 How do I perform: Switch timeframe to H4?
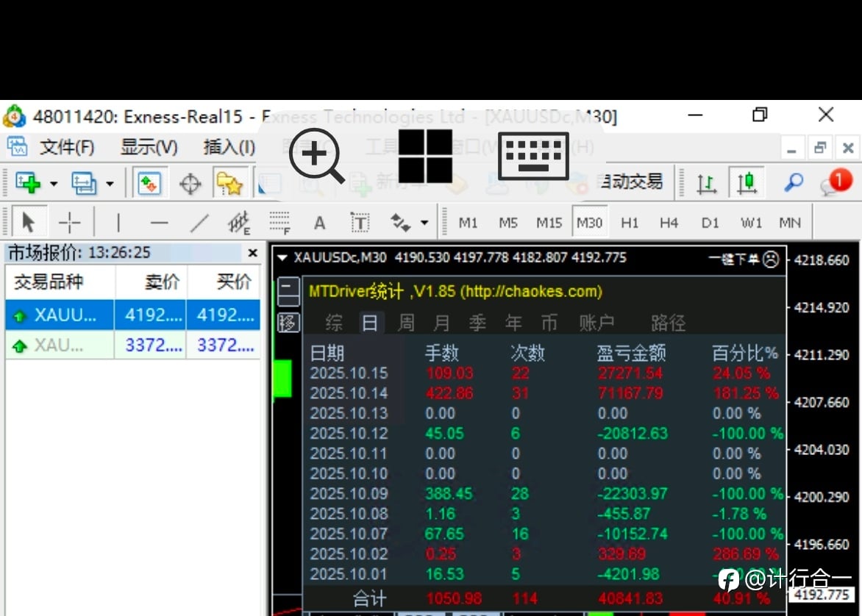[669, 223]
